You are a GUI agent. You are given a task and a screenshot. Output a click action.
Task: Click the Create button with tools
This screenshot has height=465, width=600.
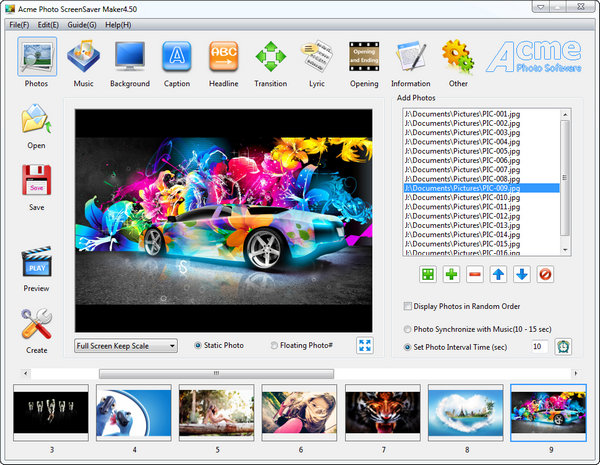coord(37,329)
